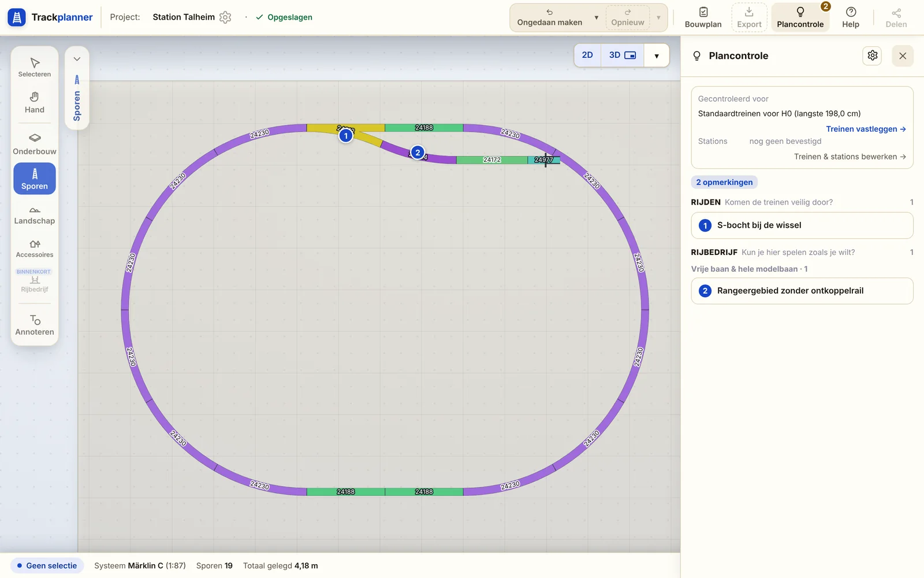Open Plancontrole in the top toolbar
Viewport: 924px width, 578px height.
tap(800, 17)
